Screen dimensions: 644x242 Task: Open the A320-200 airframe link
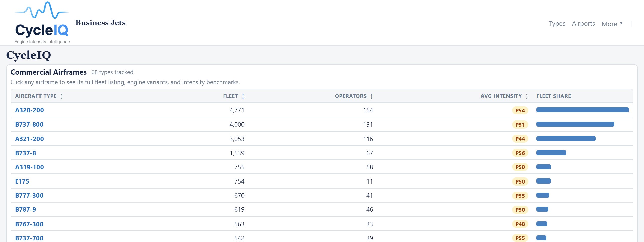[x=29, y=110]
